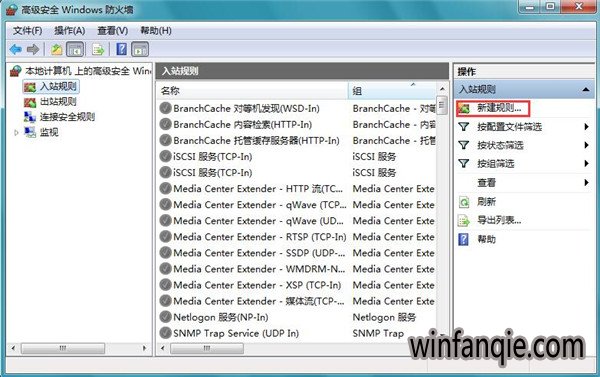Select Media Center Extender - qWave (UD rule

[x=258, y=221]
